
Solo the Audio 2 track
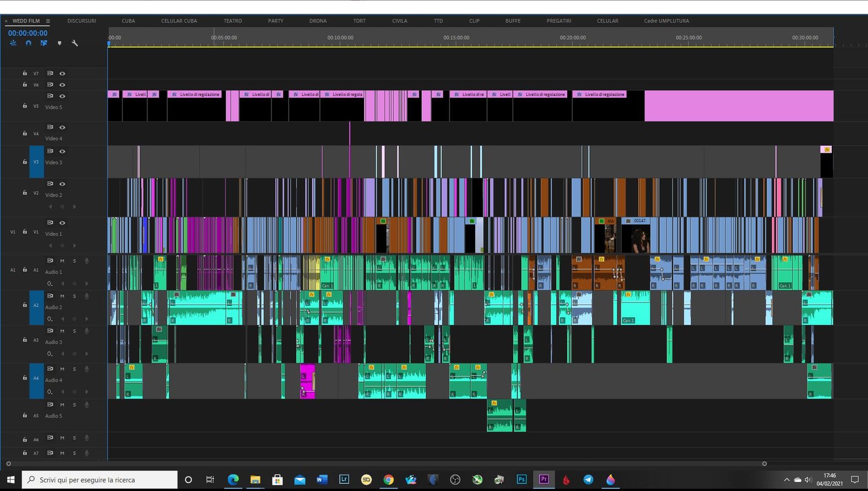[x=75, y=296]
